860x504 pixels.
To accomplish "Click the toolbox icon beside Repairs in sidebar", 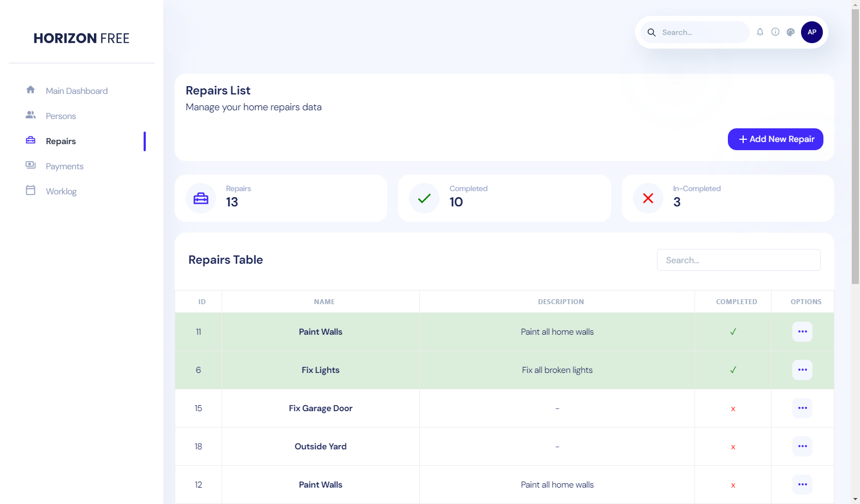I will 31,140.
